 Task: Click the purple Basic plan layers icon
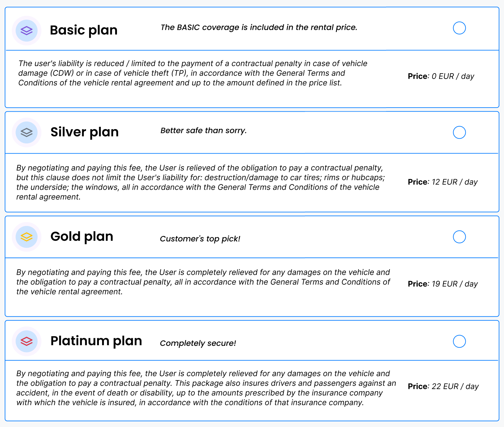click(27, 30)
